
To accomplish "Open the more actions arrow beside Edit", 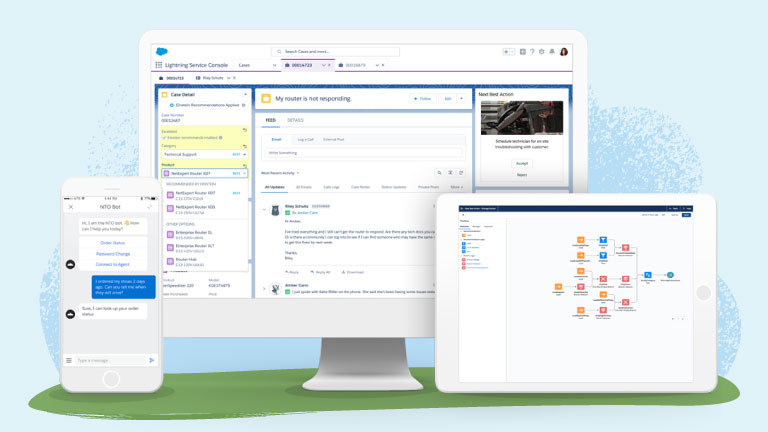I will (x=461, y=98).
